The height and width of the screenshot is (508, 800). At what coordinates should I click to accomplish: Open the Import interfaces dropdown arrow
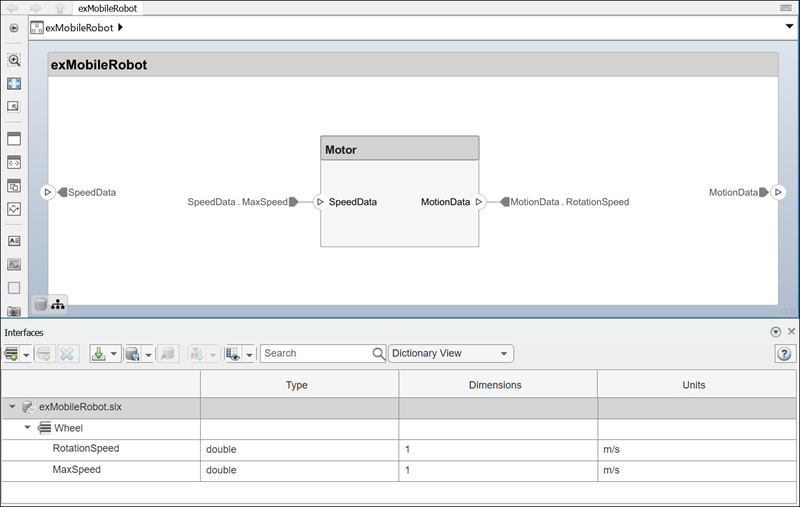[x=114, y=353]
